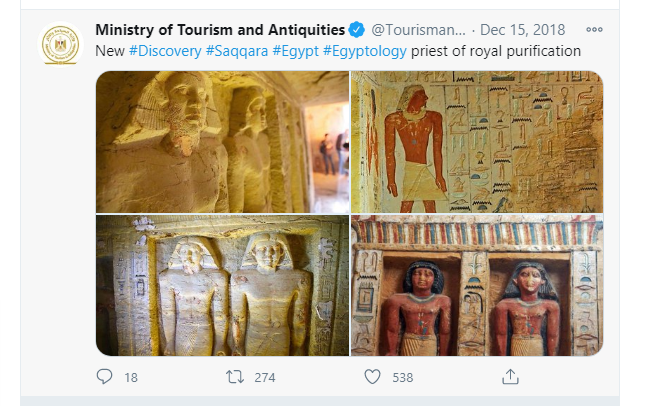
Task: View the top-right hieroglyph wall painting photo
Action: pos(477,142)
